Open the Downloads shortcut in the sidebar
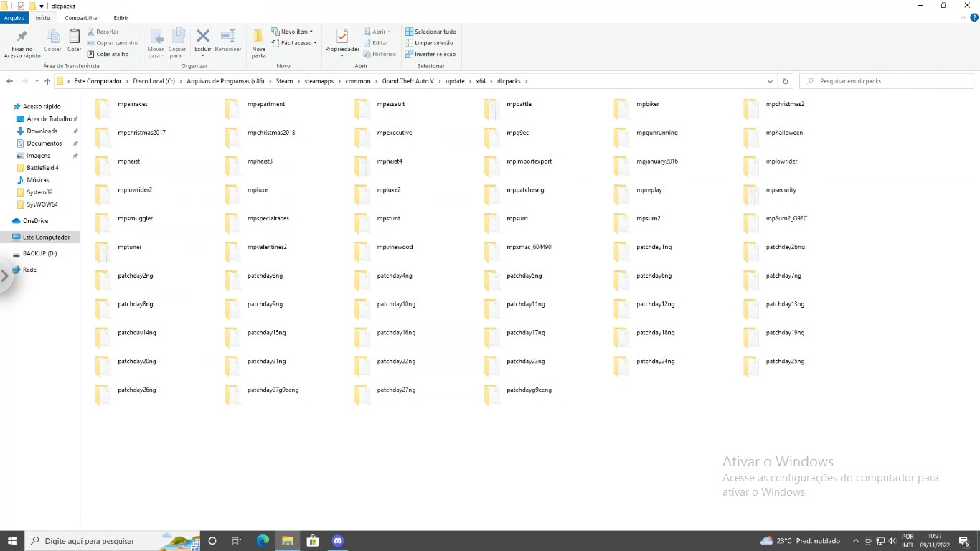The width and height of the screenshot is (980, 551). (x=42, y=131)
